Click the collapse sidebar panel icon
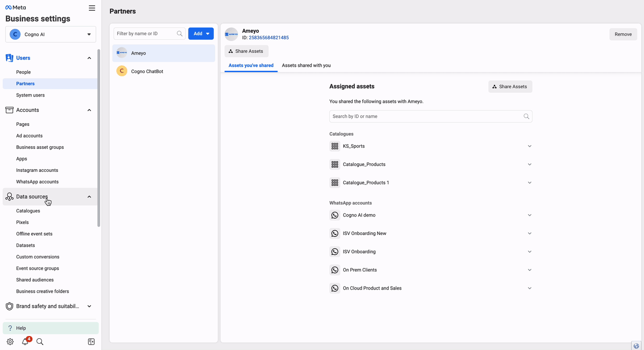The width and height of the screenshot is (644, 350). coord(91,342)
